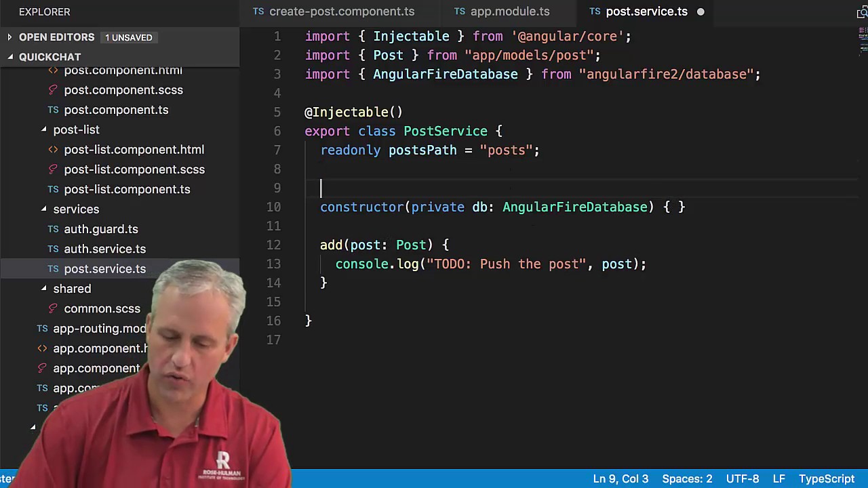
Task: Collapse the services folder
Action: (76, 209)
